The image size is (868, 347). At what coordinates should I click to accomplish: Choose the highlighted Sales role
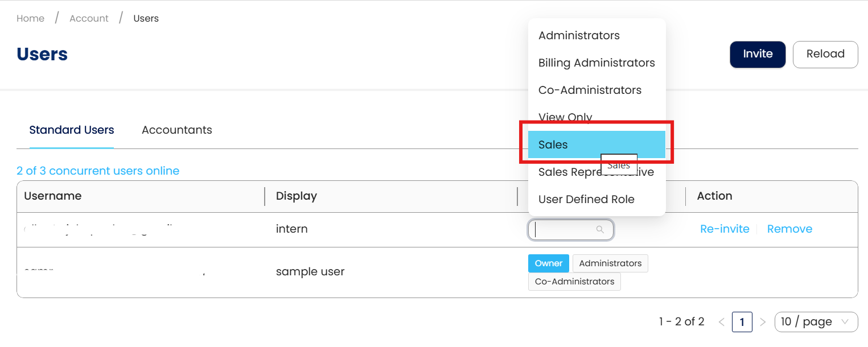pyautogui.click(x=553, y=144)
